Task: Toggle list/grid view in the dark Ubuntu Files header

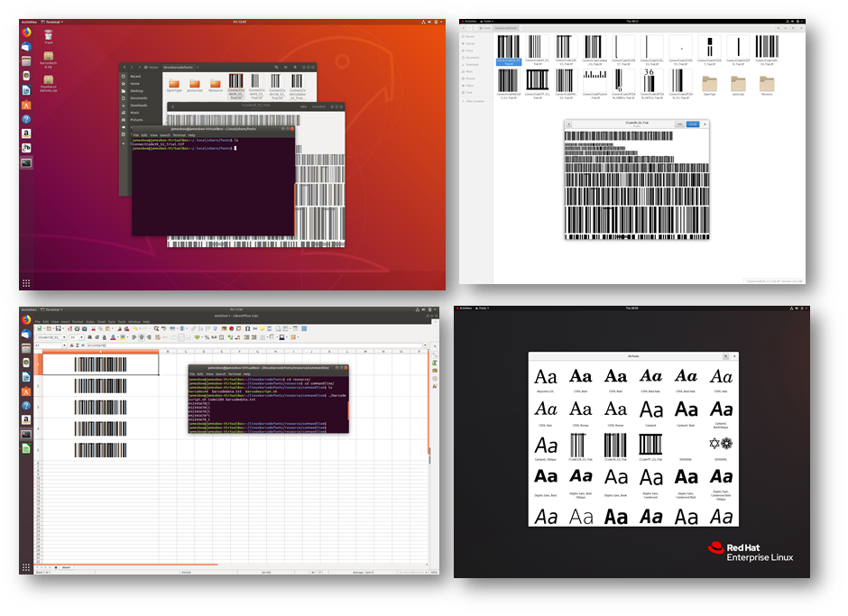Action: [x=286, y=67]
